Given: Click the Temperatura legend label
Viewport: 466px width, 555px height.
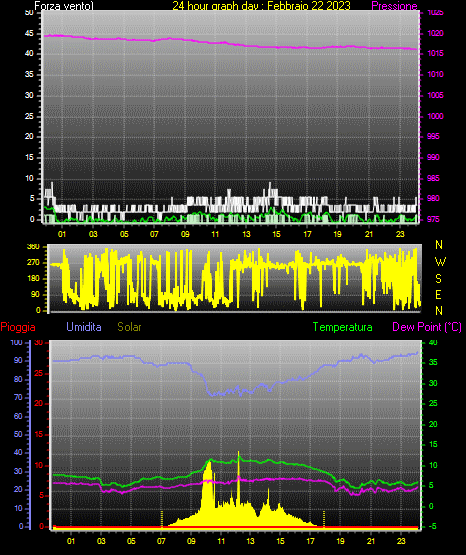Looking at the screenshot, I should click(x=343, y=327).
